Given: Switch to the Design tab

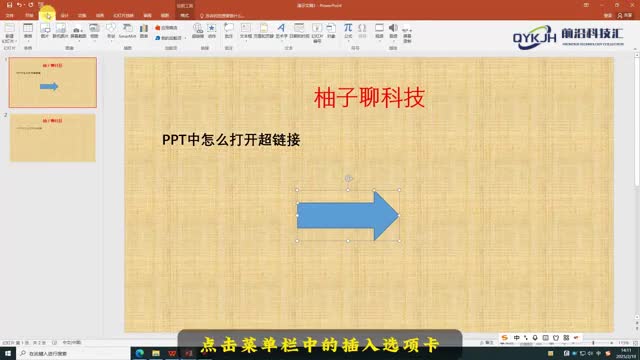Looking at the screenshot, I should 64,16.
